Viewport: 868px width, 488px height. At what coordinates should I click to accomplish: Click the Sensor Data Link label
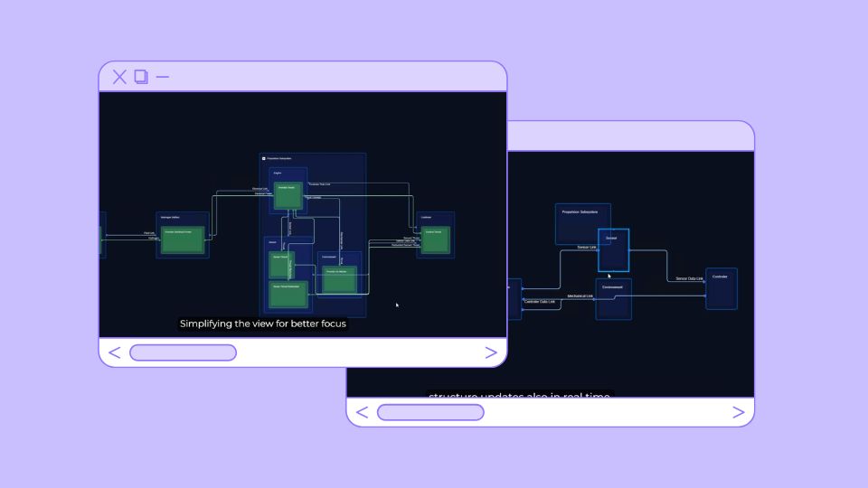(689, 278)
